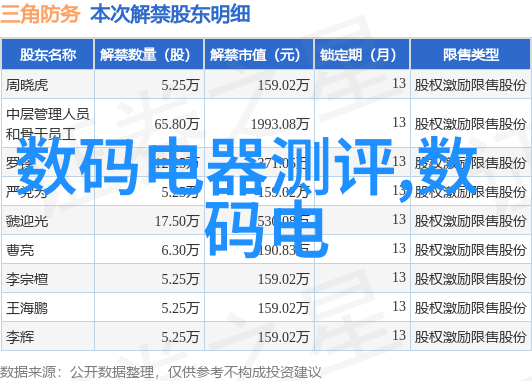This screenshot has width=532, height=381.
Task: Select the 李辉 shareholder name cell
Action: [20, 337]
